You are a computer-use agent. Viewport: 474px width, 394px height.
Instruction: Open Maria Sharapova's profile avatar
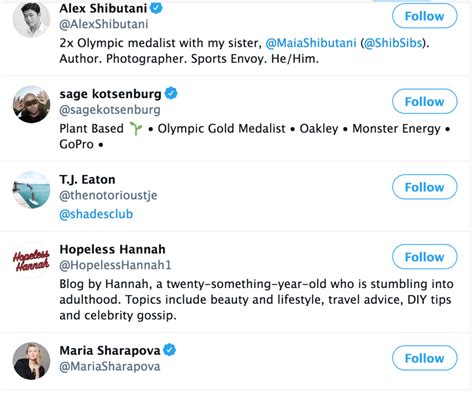click(x=31, y=361)
